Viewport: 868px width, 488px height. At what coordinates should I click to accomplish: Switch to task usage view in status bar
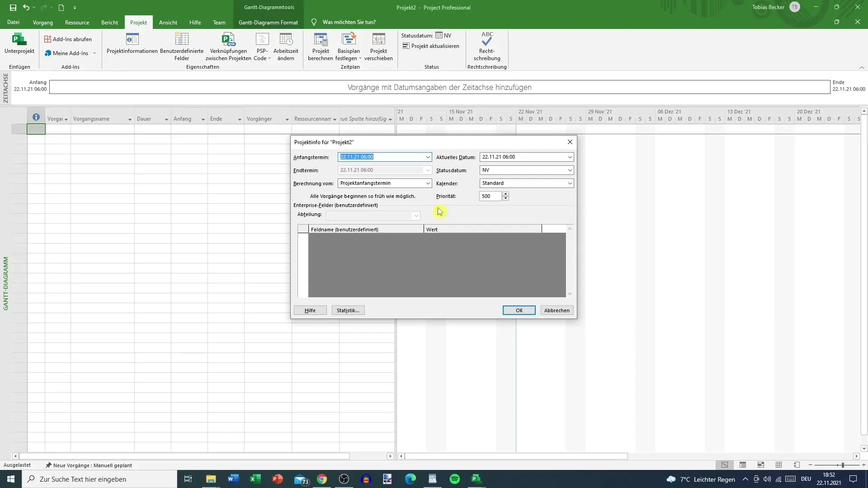[743, 465]
